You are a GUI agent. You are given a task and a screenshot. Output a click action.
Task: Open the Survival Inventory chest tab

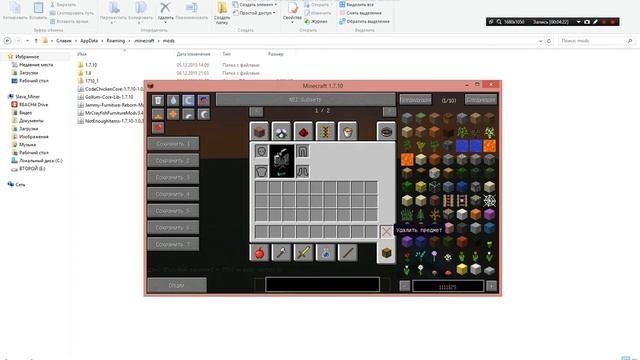386,253
